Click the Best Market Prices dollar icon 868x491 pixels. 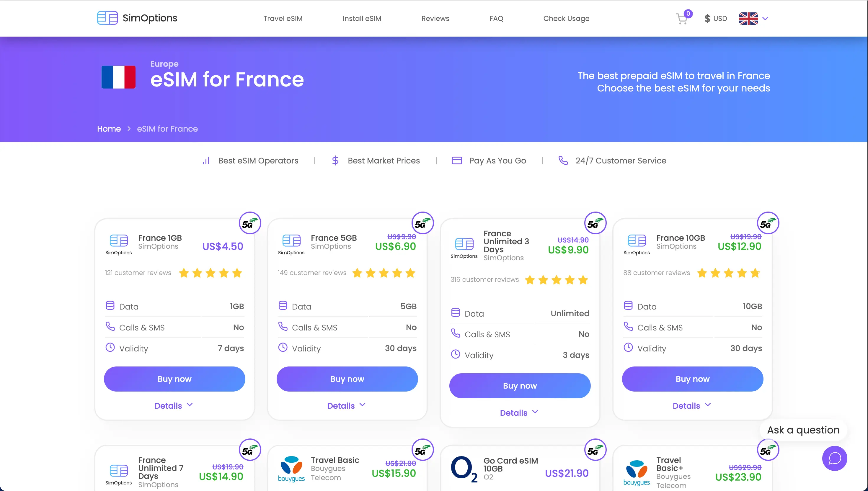click(335, 161)
